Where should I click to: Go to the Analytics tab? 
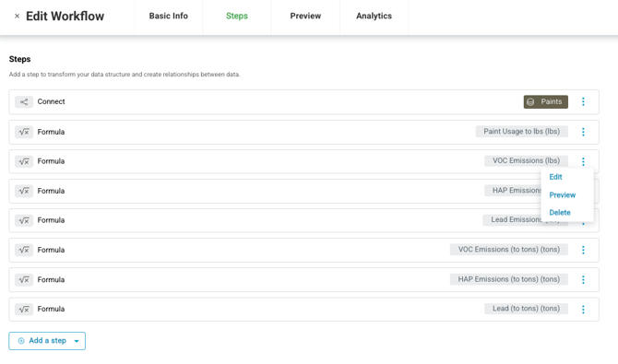point(374,17)
